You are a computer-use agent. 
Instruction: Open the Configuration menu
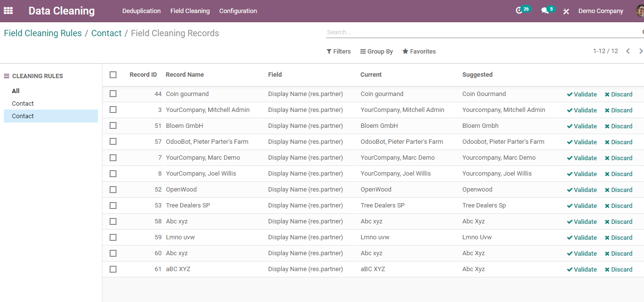(238, 11)
